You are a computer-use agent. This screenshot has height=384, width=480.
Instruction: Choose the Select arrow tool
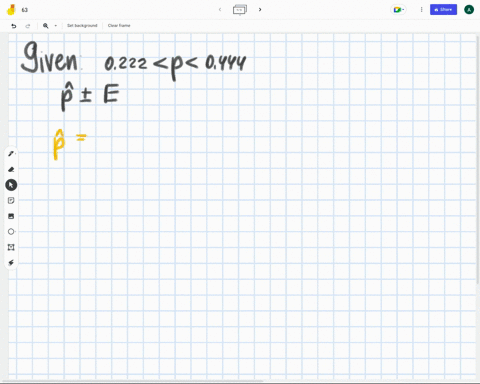(11, 185)
